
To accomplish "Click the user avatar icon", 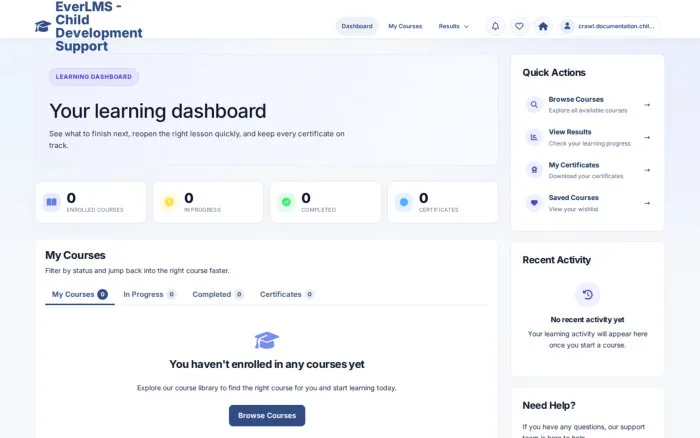I will 567,26.
